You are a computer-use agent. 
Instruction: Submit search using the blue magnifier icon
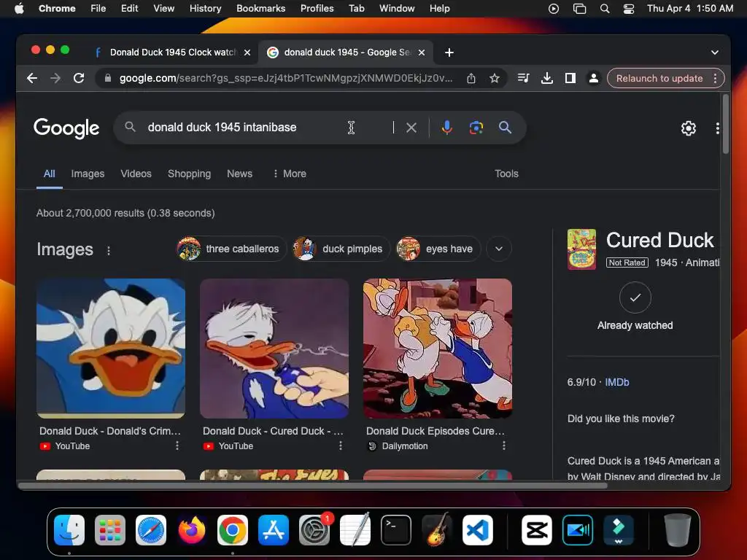coord(505,127)
